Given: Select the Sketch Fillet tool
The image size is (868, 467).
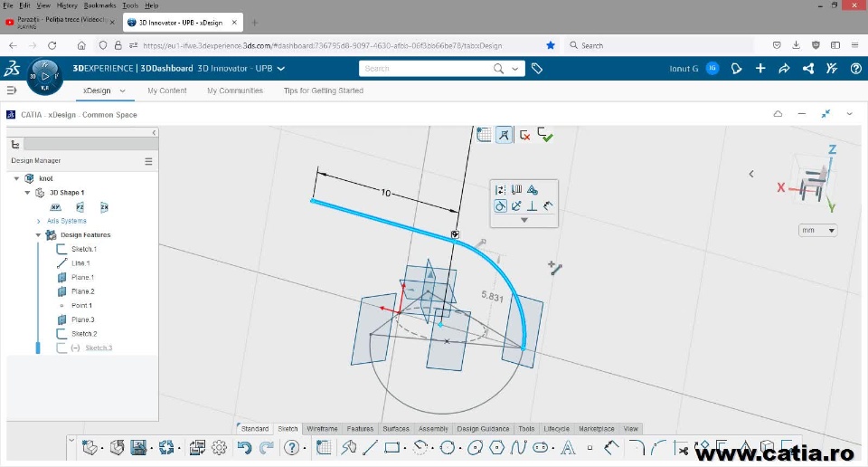Looking at the screenshot, I should [637, 448].
